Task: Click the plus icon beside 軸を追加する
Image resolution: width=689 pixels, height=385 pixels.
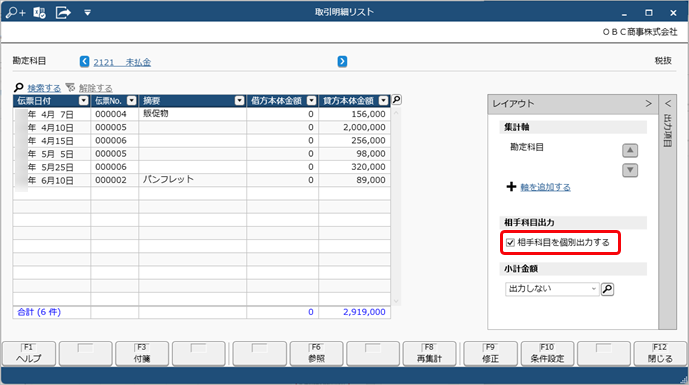Action: click(511, 187)
